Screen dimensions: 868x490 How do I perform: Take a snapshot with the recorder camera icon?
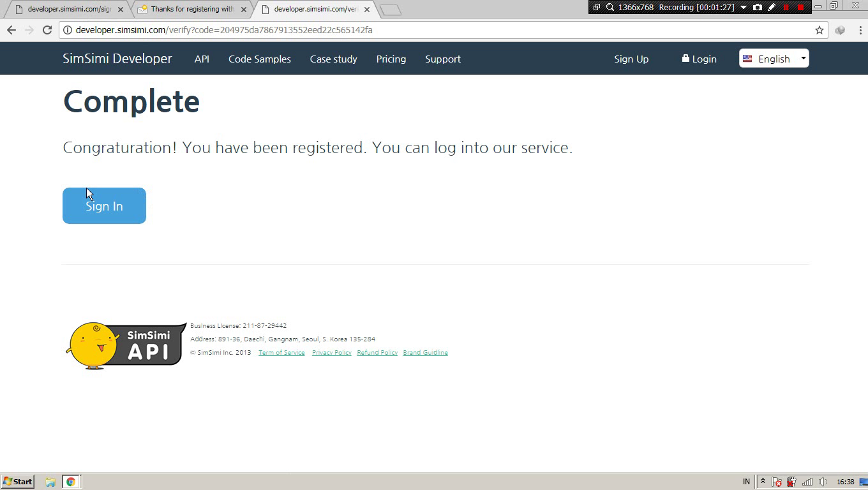coord(758,7)
